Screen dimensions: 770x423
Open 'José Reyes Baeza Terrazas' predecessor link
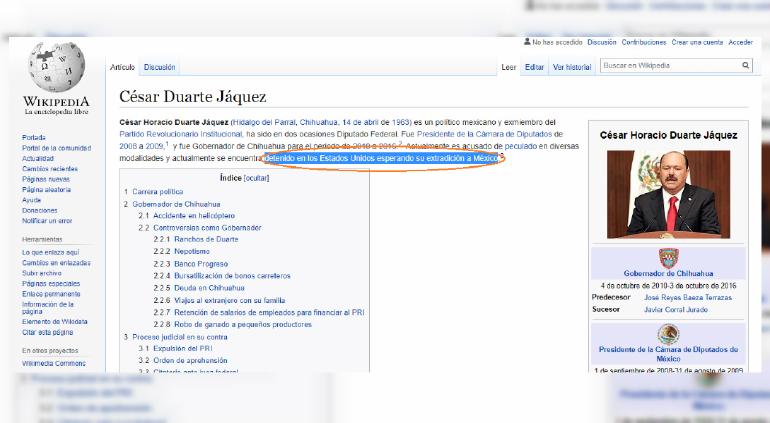coord(688,298)
